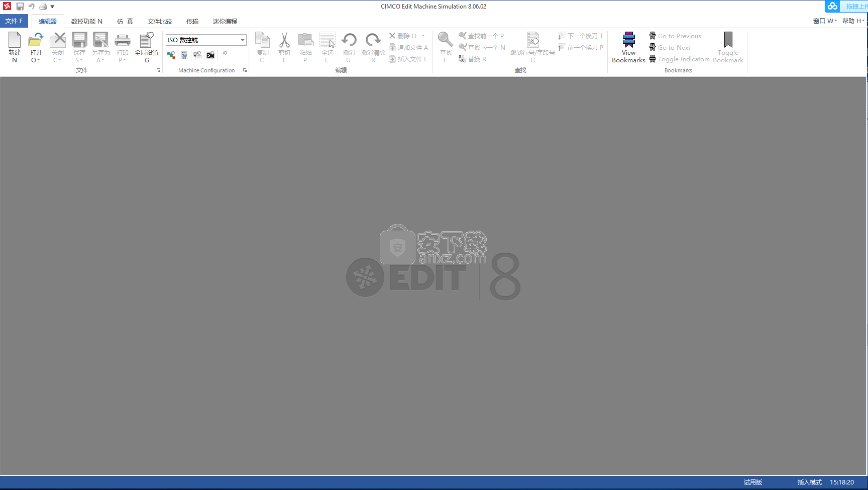Click the CIMCO application logo icon

pyautogui.click(x=7, y=7)
